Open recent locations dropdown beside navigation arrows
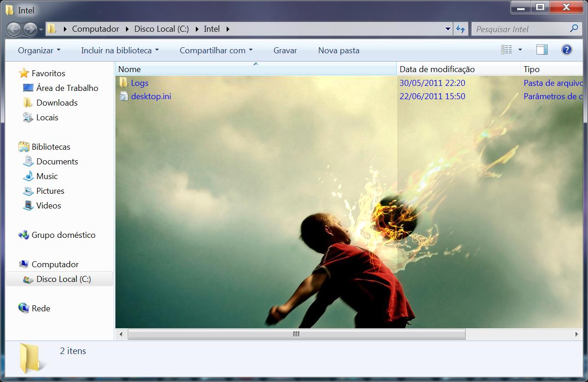 tap(41, 30)
